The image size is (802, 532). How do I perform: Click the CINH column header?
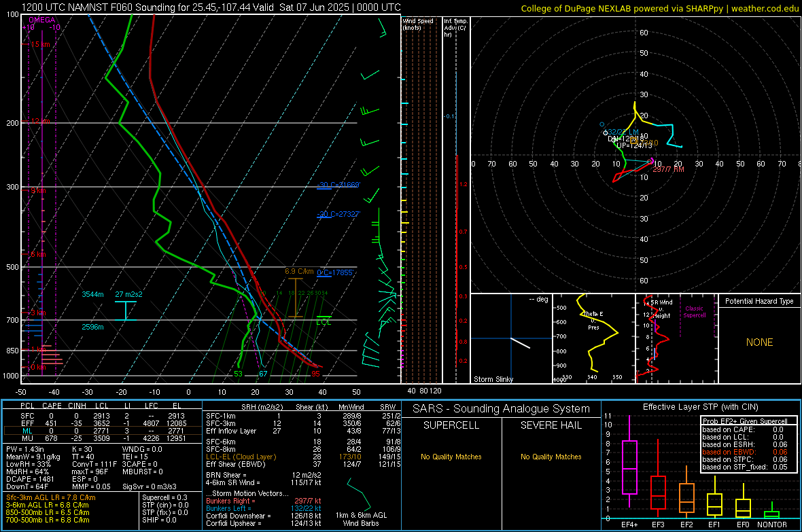click(77, 406)
